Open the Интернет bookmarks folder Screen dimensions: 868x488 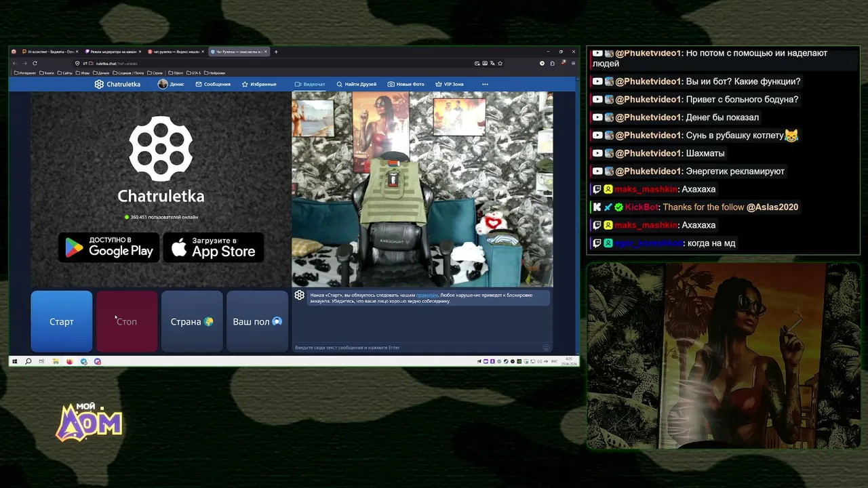[25, 73]
